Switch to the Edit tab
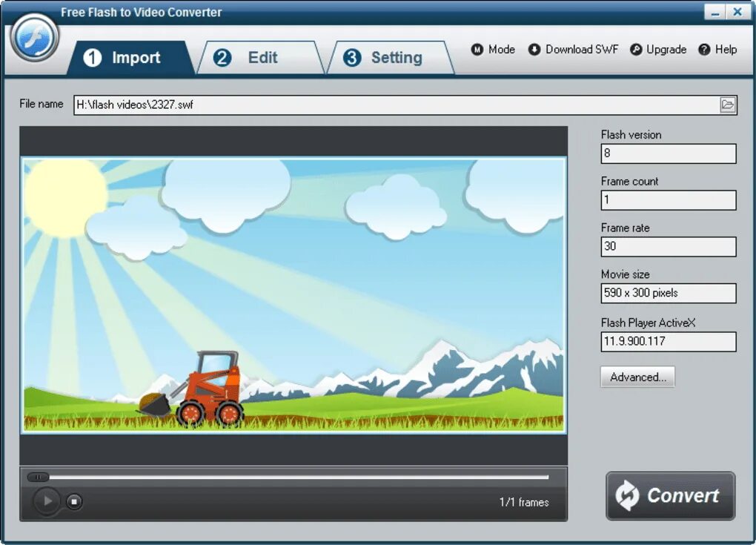The image size is (756, 545). click(261, 58)
